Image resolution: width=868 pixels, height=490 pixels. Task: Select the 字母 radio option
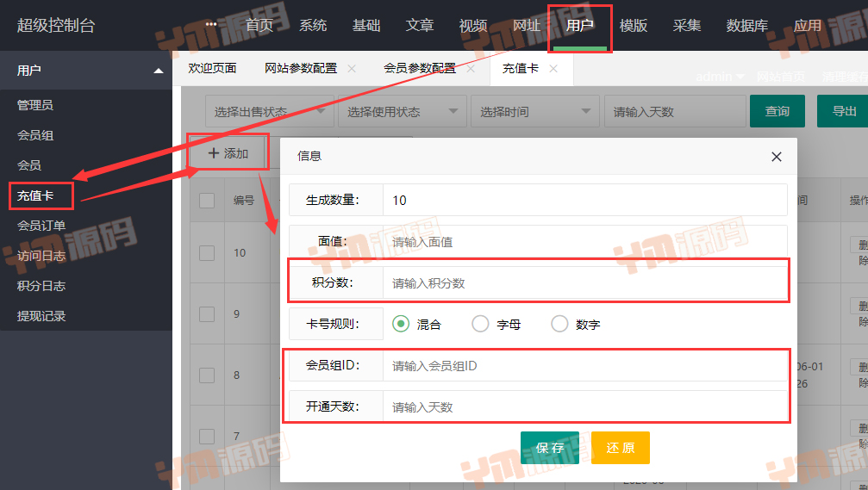click(x=480, y=325)
